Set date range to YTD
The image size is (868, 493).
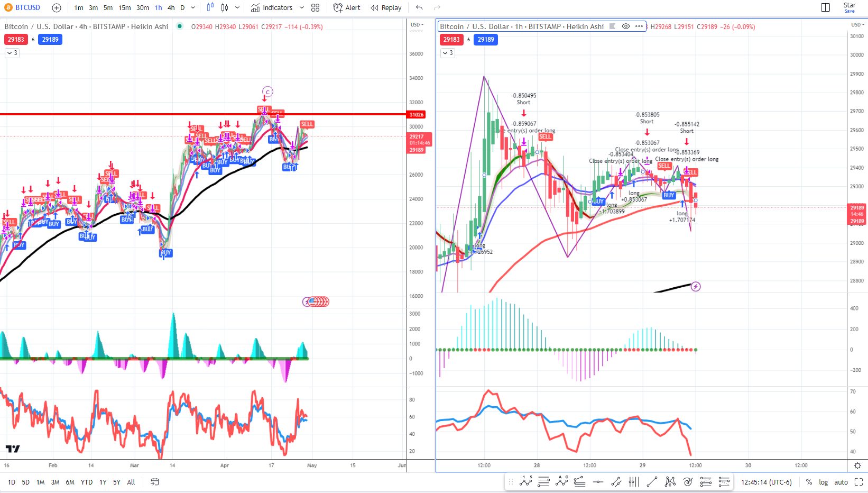87,482
